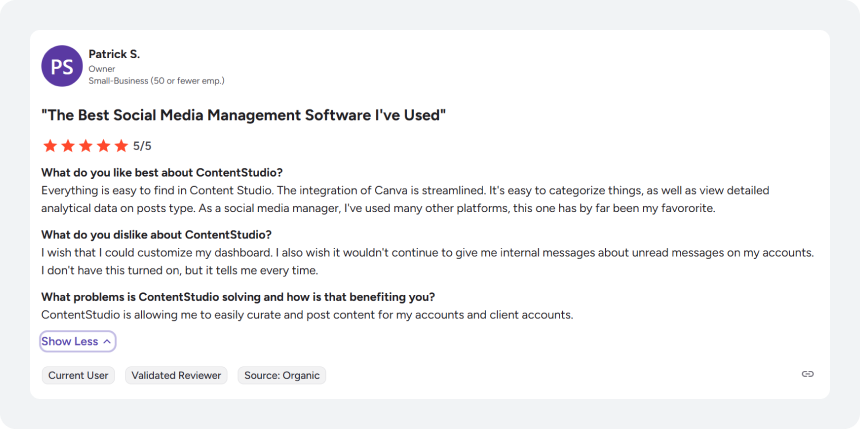Select the Source: Organic tag
Screen dimensions: 860x429
(282, 376)
